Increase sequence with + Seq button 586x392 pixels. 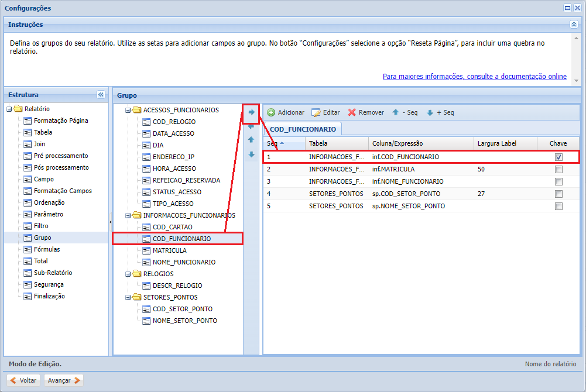point(440,112)
